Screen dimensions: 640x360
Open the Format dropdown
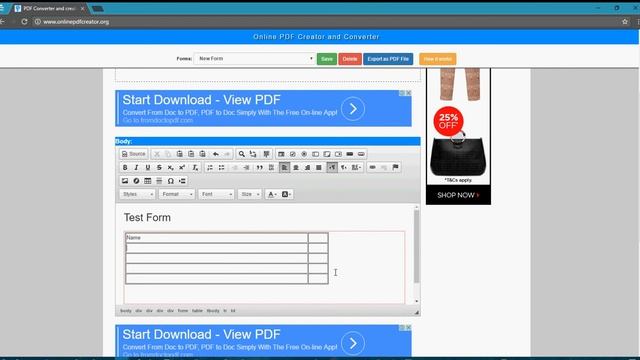[x=177, y=194]
